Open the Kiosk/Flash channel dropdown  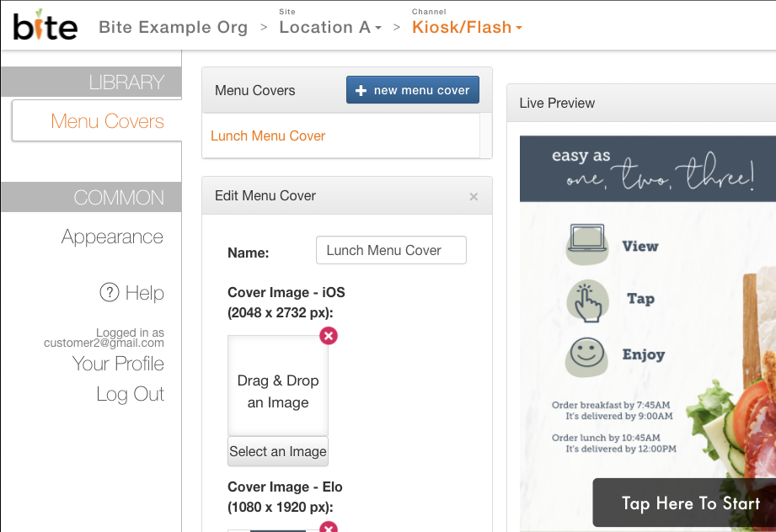(x=466, y=27)
